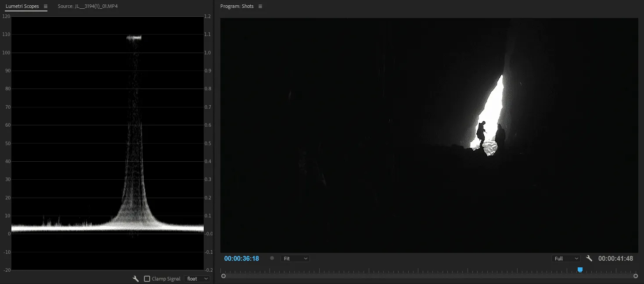Open the float bit-depth dropdown
This screenshot has height=284, width=644.
(x=197, y=279)
